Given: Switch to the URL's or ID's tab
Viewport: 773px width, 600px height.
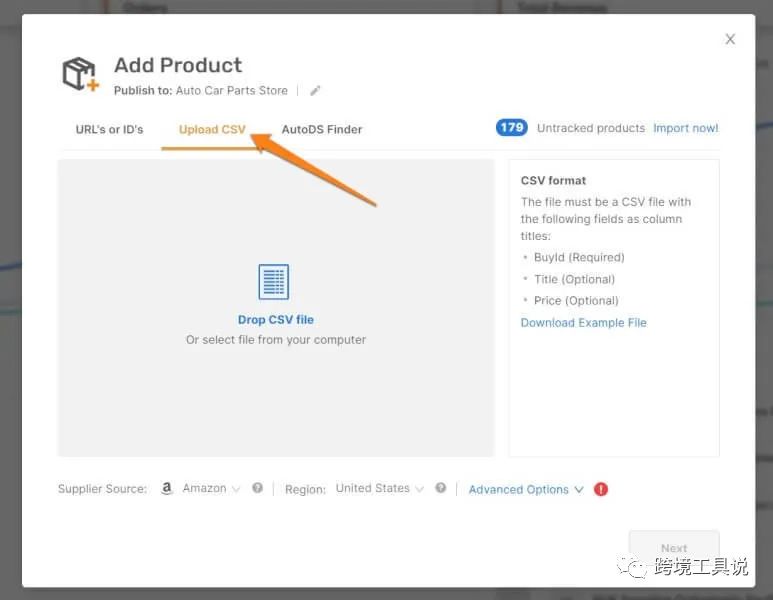Looking at the screenshot, I should click(109, 130).
